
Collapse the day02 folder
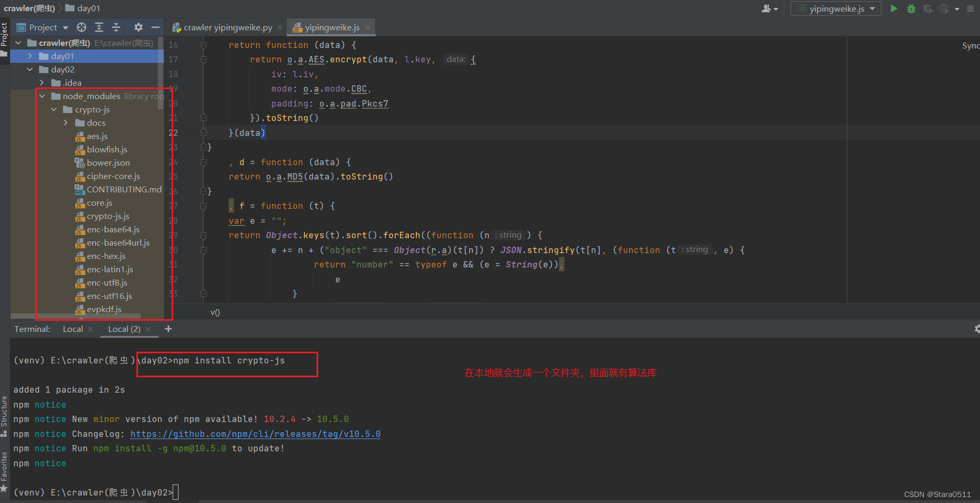[x=30, y=69]
